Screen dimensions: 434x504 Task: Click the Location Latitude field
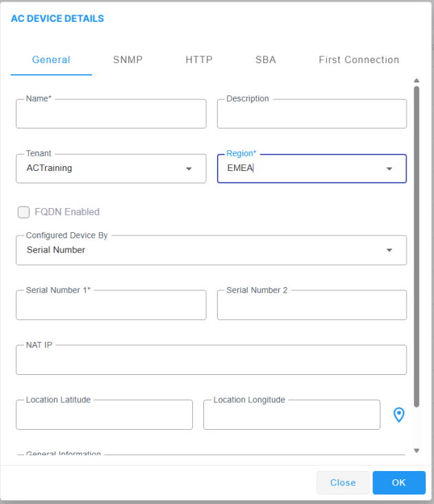click(x=104, y=415)
